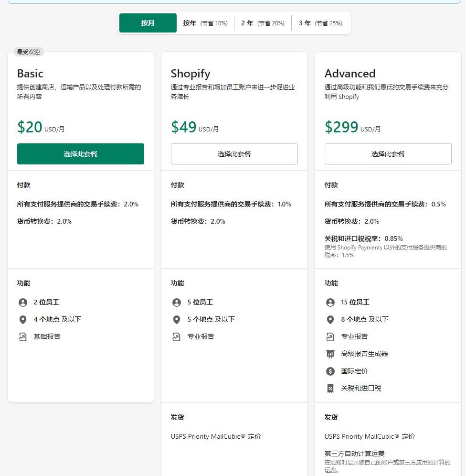Select the Basic plan button
466x476 pixels.
(80, 154)
